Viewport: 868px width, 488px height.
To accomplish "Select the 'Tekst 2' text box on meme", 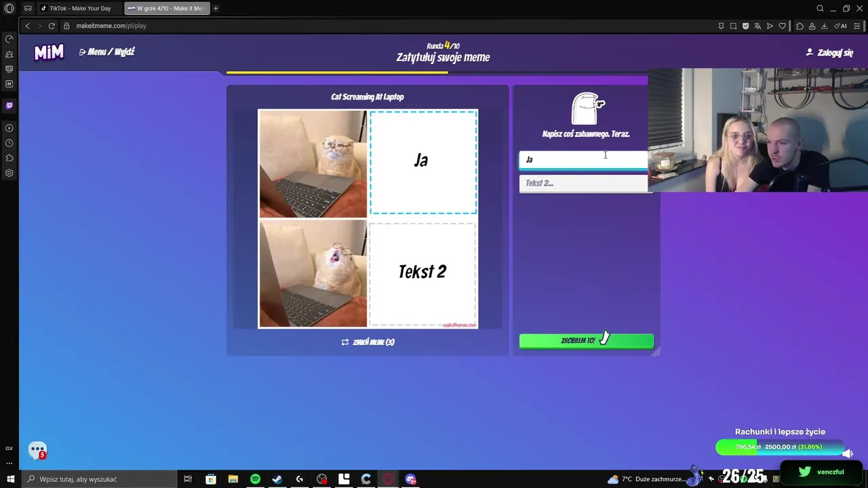I will click(x=422, y=274).
